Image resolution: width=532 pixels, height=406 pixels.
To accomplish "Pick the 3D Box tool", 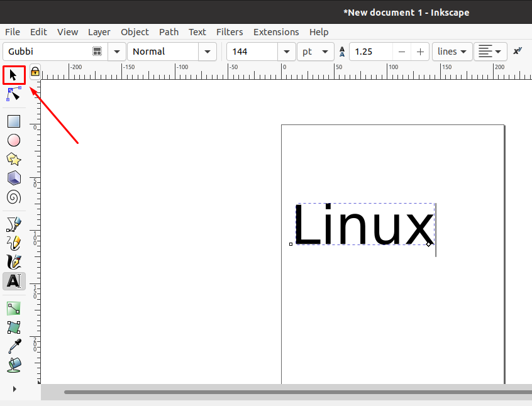I will click(x=13, y=178).
